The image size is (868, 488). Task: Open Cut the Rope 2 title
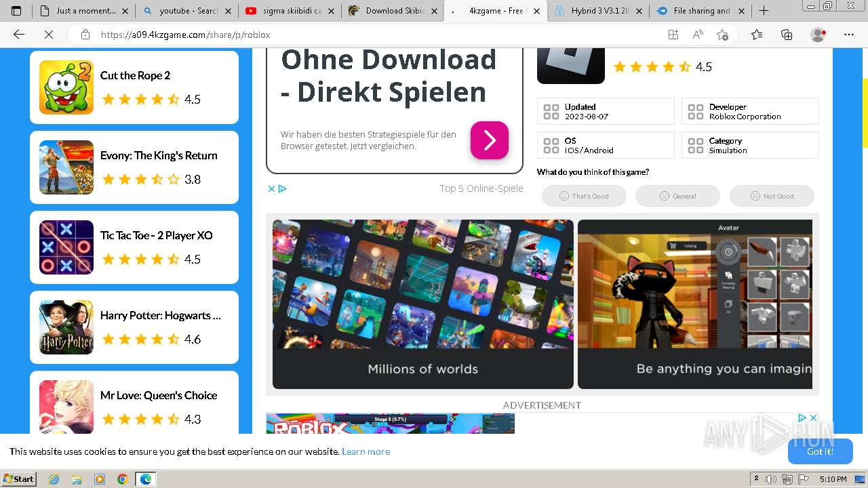coord(135,75)
